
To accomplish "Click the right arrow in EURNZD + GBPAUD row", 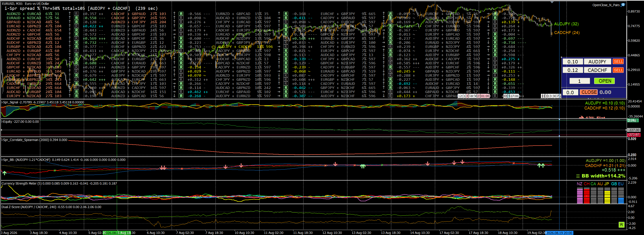I will (174, 30).
